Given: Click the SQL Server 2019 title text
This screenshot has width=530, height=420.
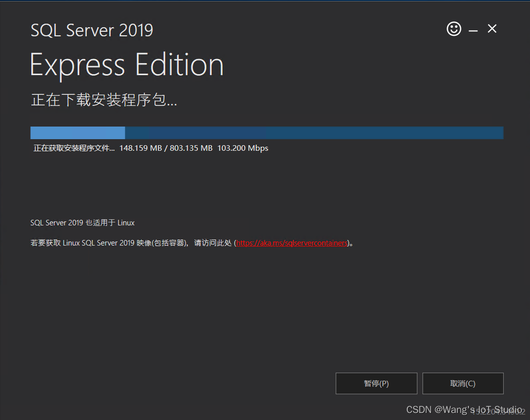Looking at the screenshot, I should coord(92,30).
